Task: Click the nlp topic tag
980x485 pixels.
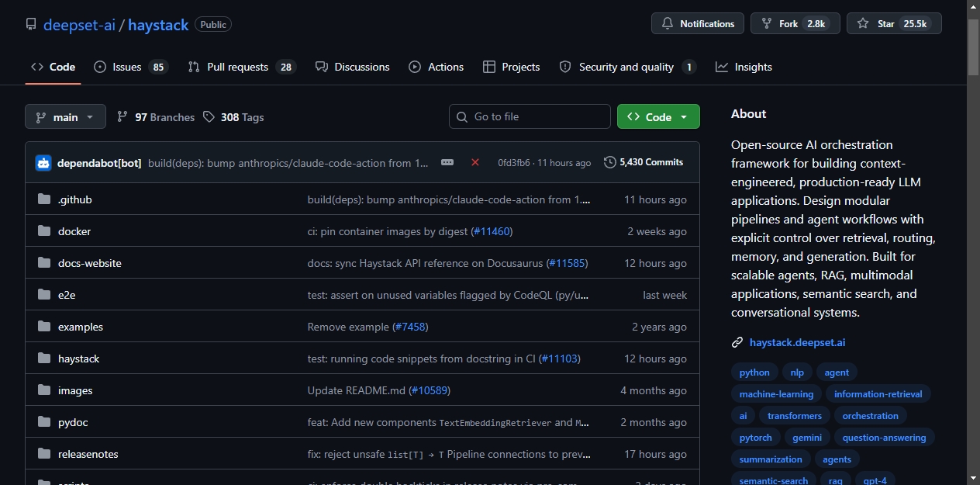Action: (x=797, y=372)
